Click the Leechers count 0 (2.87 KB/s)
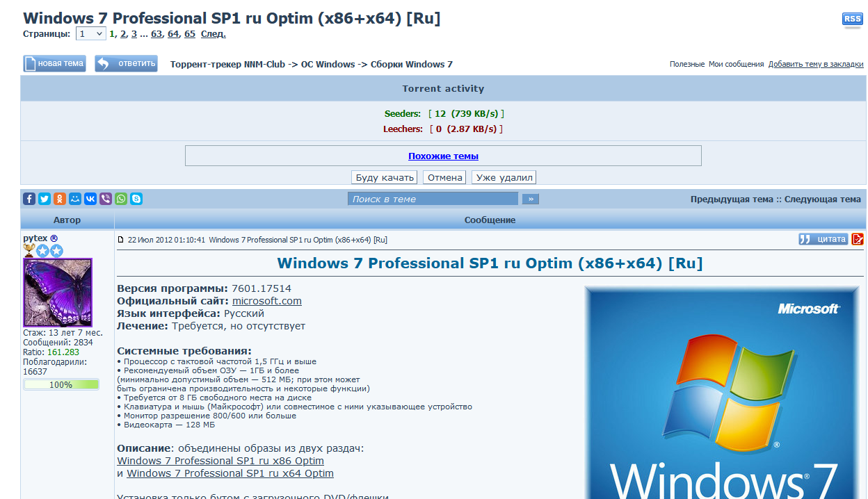Screen dimensions: 868x499 pyautogui.click(x=466, y=129)
